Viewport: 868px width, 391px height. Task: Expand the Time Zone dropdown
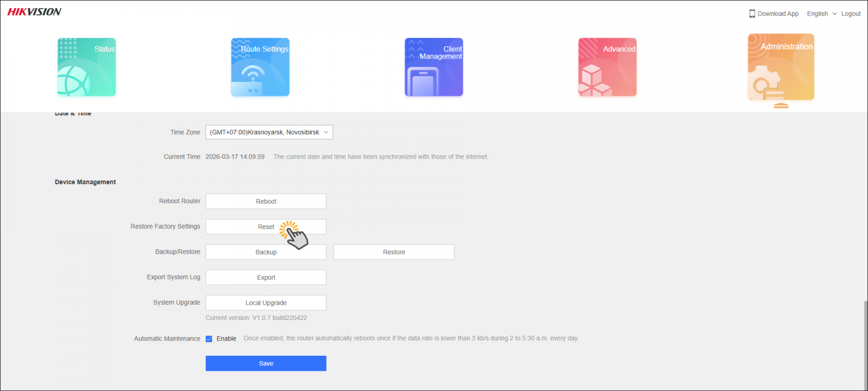[269, 133]
